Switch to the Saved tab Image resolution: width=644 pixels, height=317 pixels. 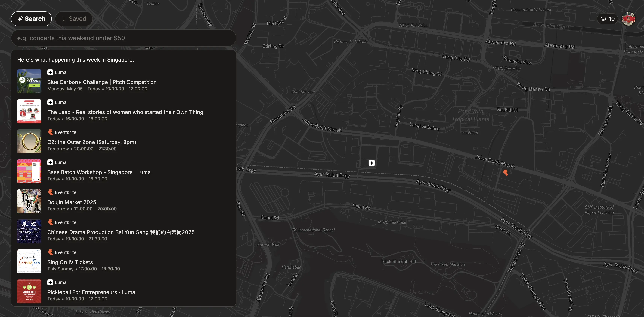pos(74,19)
